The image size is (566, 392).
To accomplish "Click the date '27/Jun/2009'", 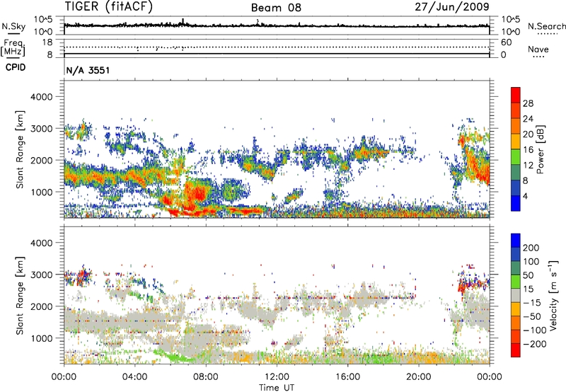I will tap(452, 6).
